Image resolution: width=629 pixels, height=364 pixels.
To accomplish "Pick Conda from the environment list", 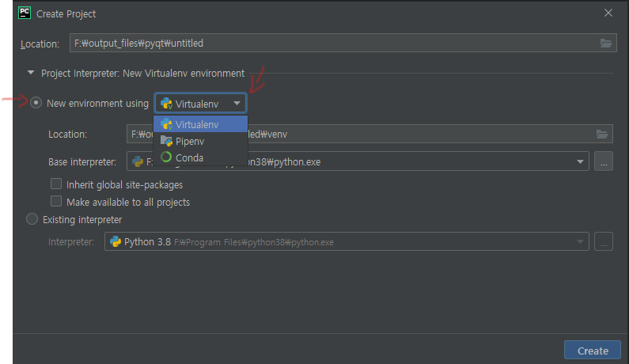I will coord(201,157).
